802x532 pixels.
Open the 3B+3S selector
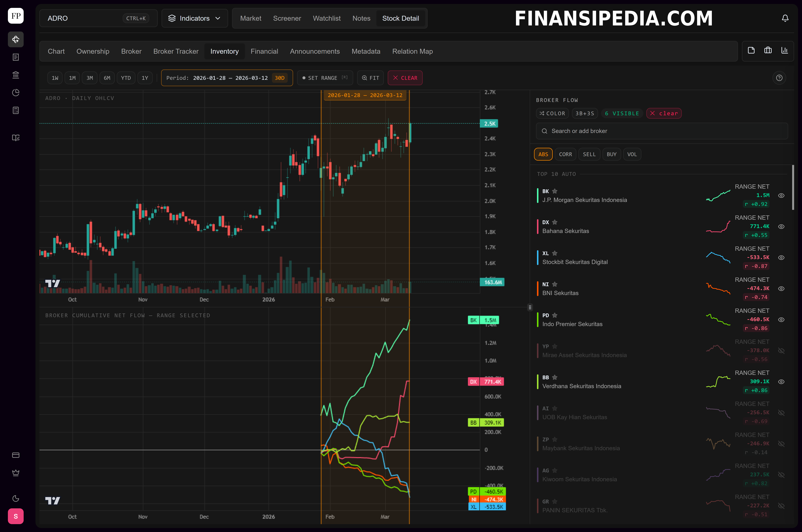(585, 114)
